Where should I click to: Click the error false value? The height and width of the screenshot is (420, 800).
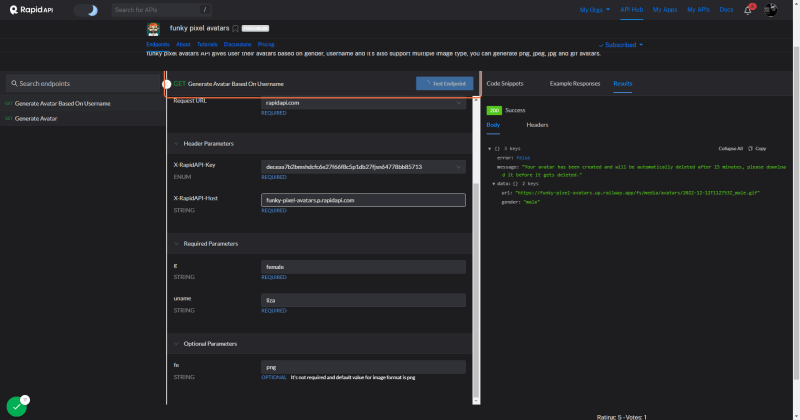(x=523, y=158)
